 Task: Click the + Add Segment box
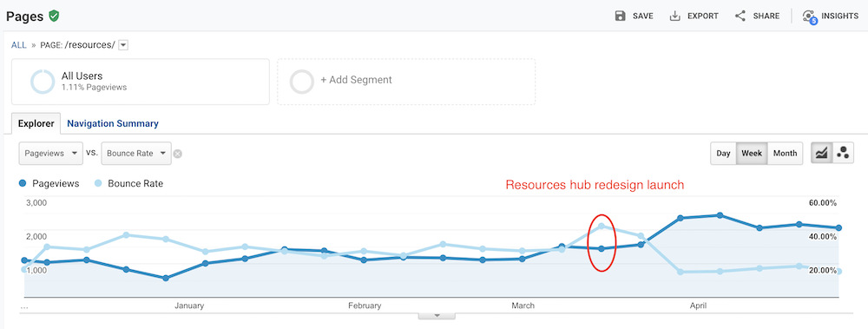point(406,82)
